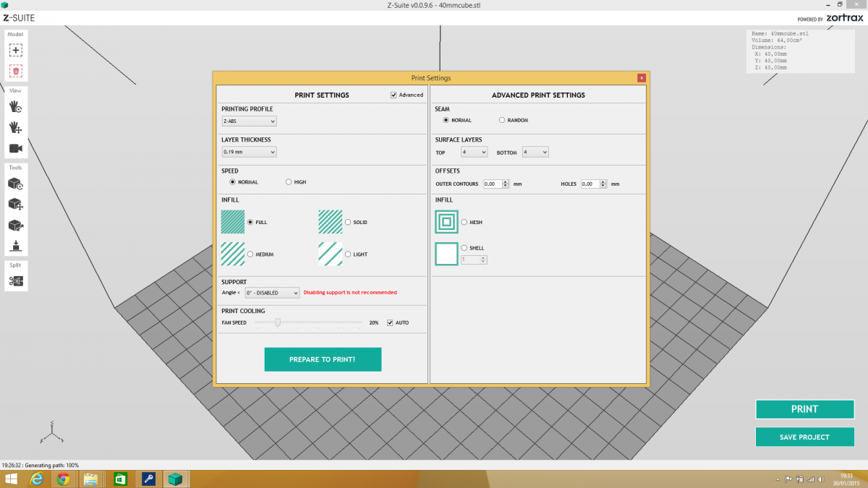The width and height of the screenshot is (868, 488).
Task: Select the move model cube tool
Action: tap(16, 205)
